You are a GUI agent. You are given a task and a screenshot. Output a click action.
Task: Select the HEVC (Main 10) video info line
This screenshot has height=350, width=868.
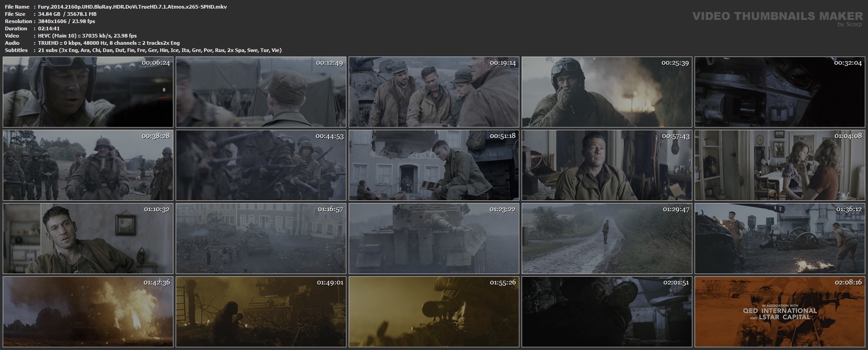[87, 36]
